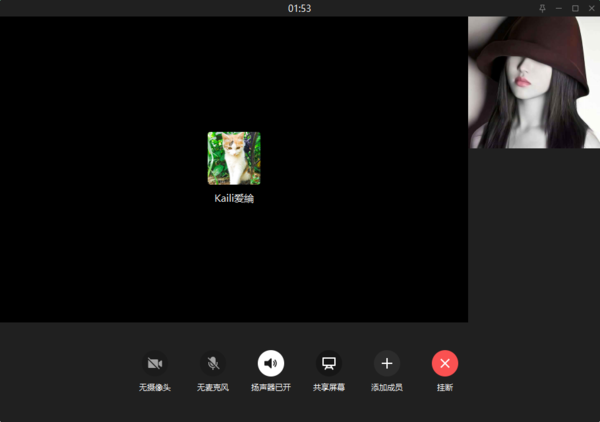Click the 共享屏幕 text label
Screen dimensions: 600x422
[329, 387]
